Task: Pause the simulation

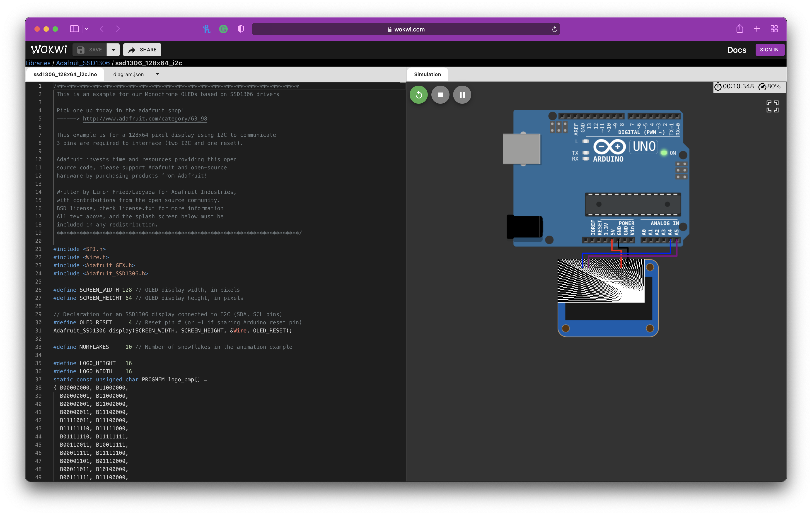Action: tap(462, 95)
